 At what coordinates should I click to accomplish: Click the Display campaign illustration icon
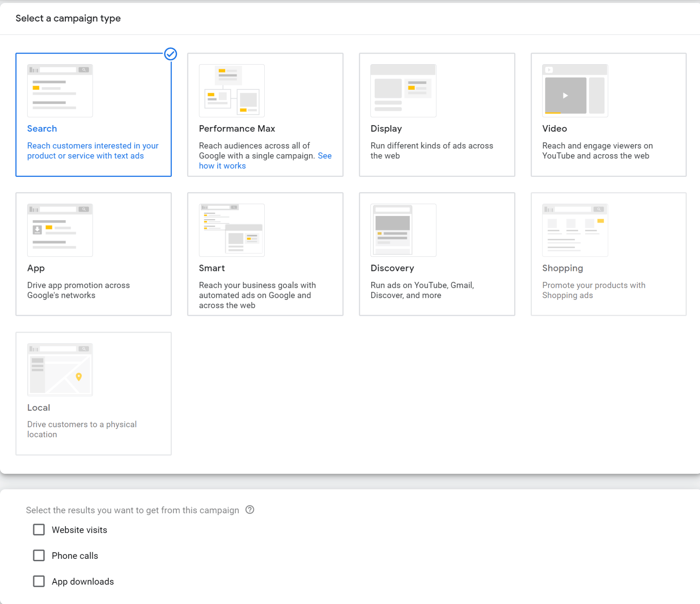(x=403, y=91)
